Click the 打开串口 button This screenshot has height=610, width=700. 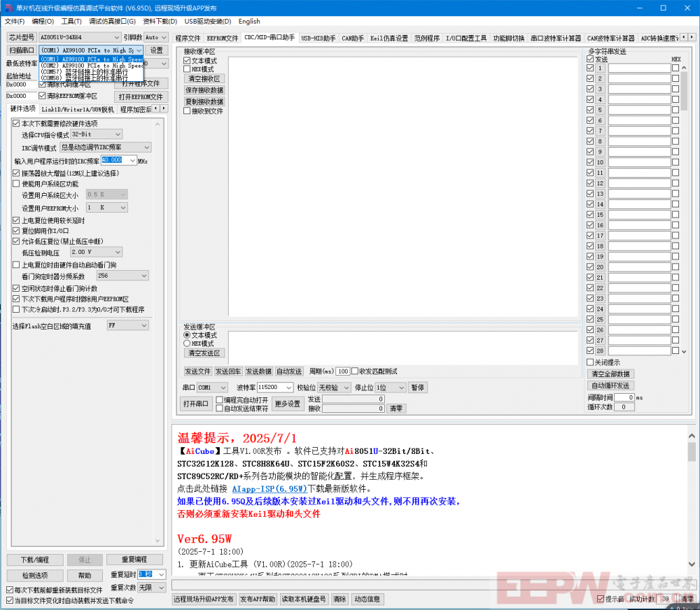pos(196,404)
